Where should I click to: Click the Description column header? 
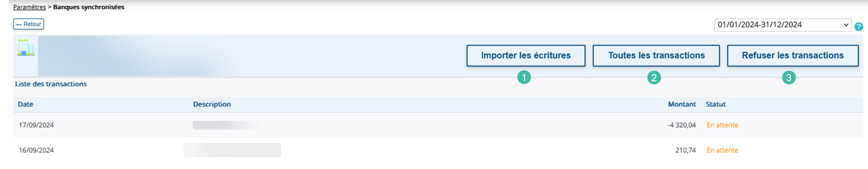(212, 104)
